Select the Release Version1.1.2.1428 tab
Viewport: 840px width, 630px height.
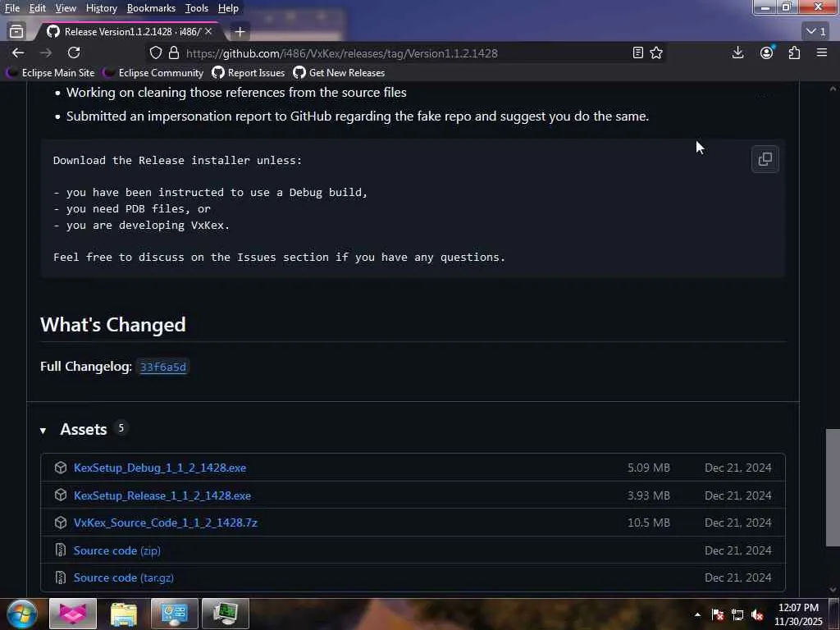pos(129,32)
